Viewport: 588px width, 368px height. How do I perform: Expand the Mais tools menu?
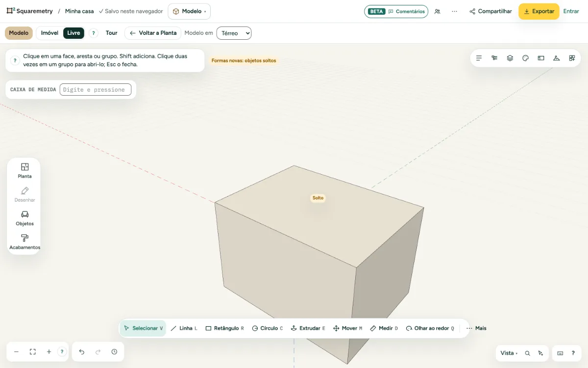point(476,328)
